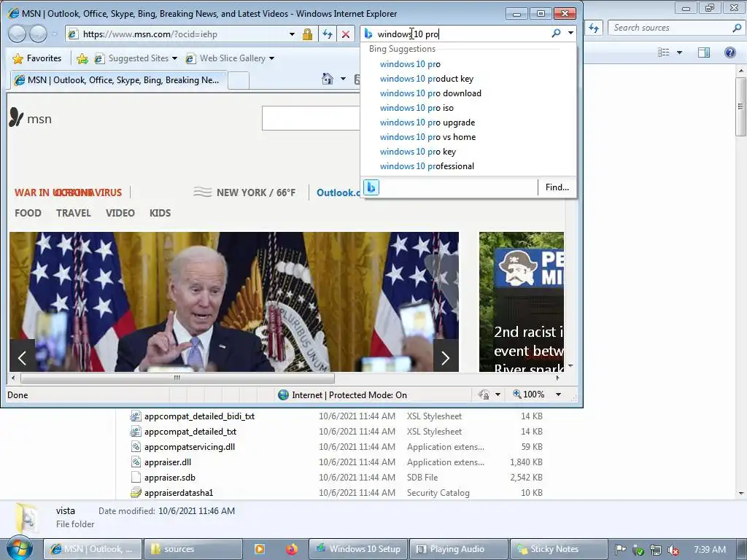Select suggestion 'windows 10 pro download'
Screen dimensions: 747x560
click(430, 93)
